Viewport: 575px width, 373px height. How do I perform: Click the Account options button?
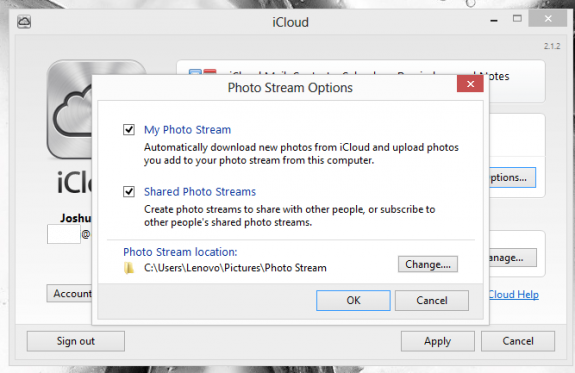click(69, 293)
